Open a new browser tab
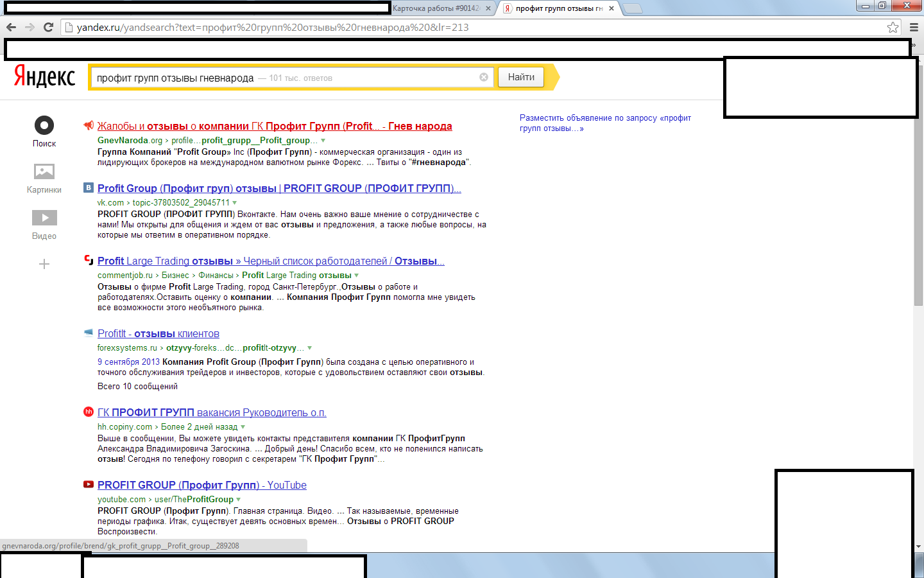The height and width of the screenshot is (578, 924). point(633,8)
